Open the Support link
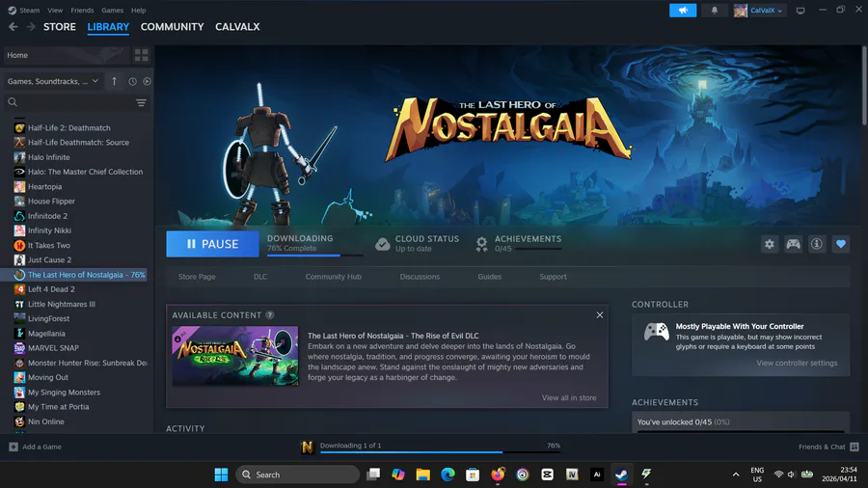Viewport: 868px width, 488px height. click(x=553, y=277)
